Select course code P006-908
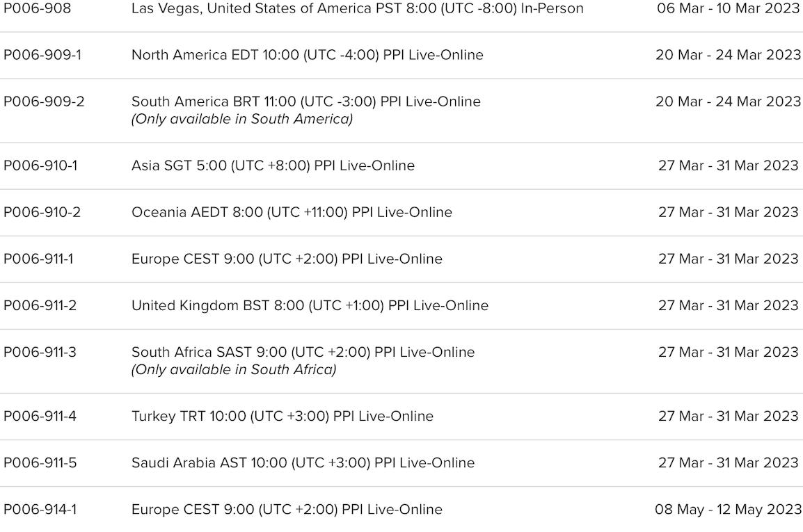 coord(38,8)
